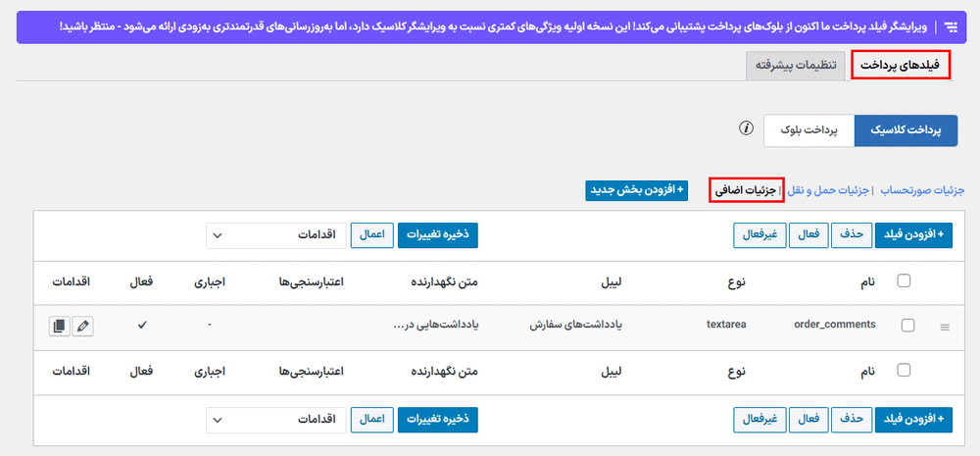Switch to پرداخت کلاسیک mode
The height and width of the screenshot is (456, 980).
coord(906,130)
